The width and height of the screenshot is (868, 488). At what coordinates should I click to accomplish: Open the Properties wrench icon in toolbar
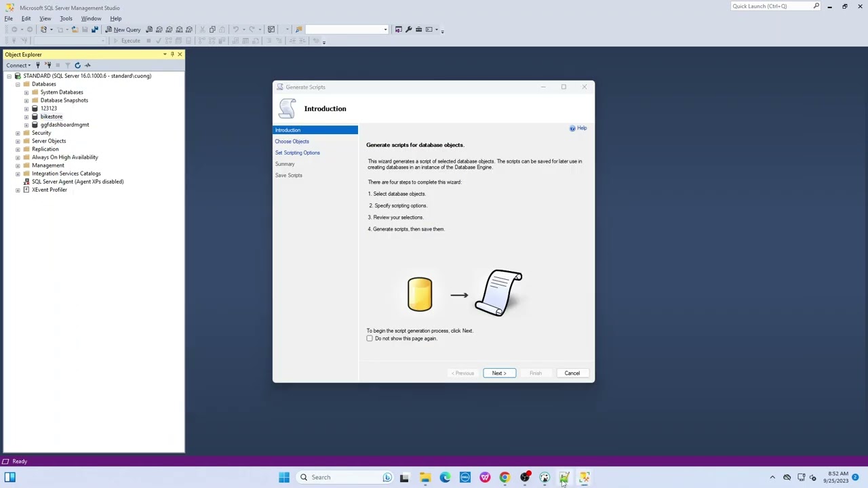point(408,30)
